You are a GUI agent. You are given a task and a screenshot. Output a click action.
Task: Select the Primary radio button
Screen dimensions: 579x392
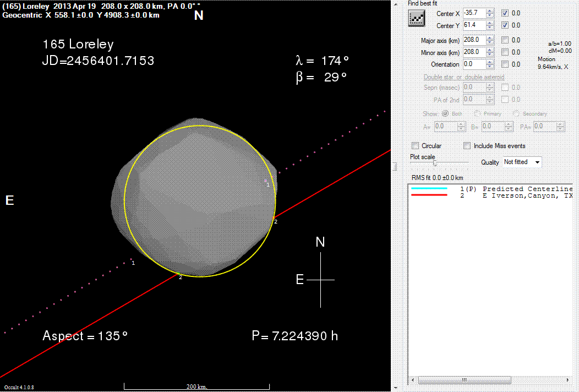[477, 113]
